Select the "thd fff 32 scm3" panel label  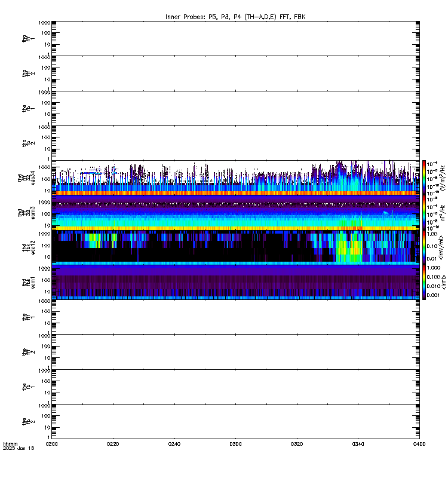click(x=26, y=213)
